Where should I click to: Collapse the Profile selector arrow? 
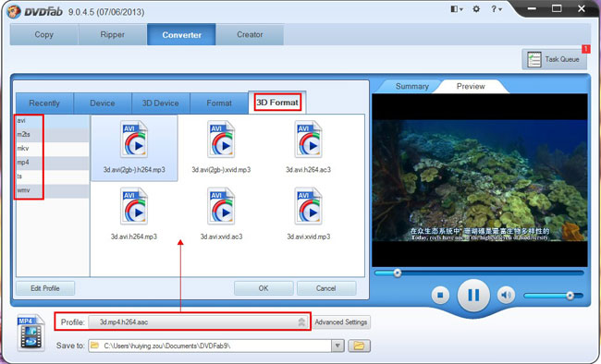click(301, 322)
